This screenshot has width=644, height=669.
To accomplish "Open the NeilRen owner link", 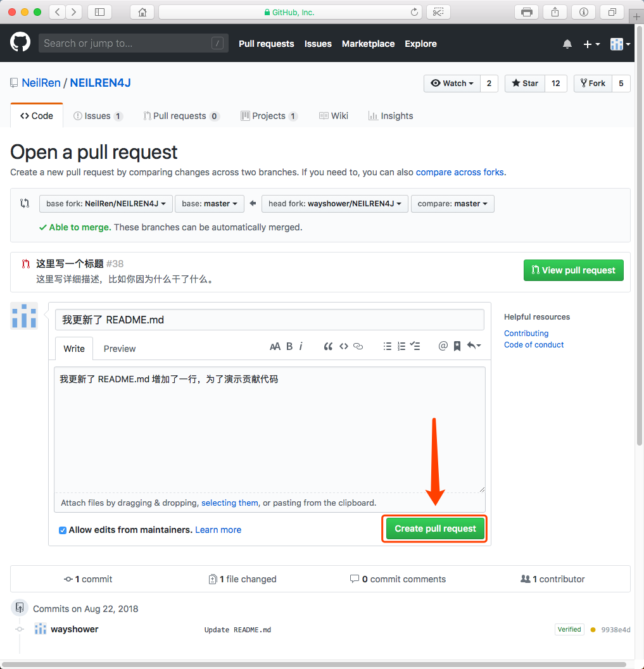I will (x=41, y=83).
